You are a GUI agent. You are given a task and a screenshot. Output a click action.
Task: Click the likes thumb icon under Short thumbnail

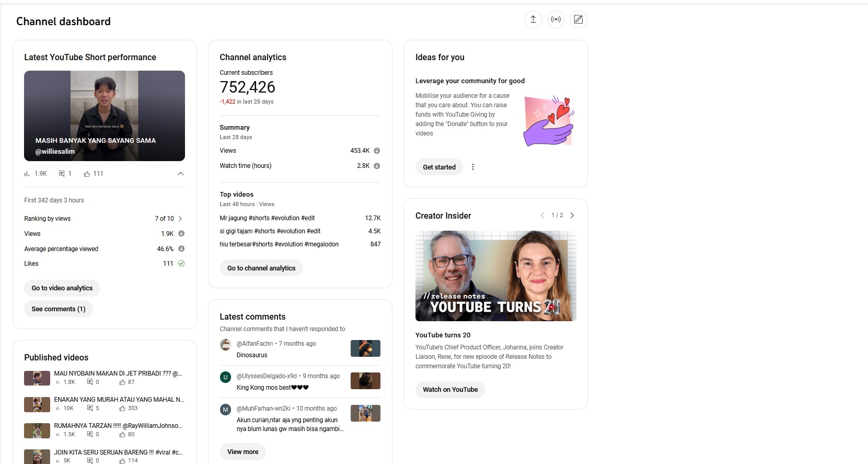coord(87,174)
